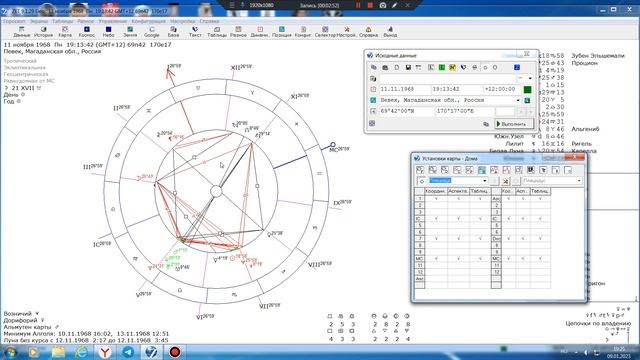Toggle Аспекты checkmark for house 7
The image size is (640, 360).
pos(458,238)
